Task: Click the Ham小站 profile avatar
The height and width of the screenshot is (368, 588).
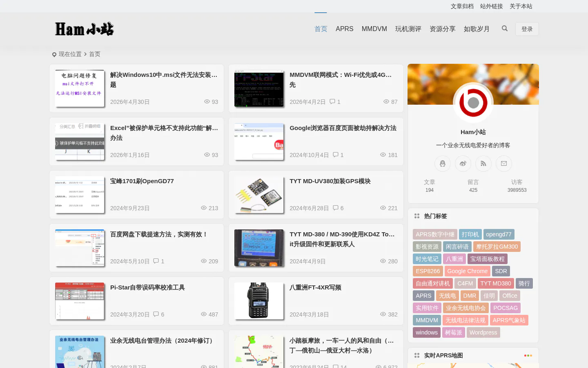Action: (x=473, y=103)
